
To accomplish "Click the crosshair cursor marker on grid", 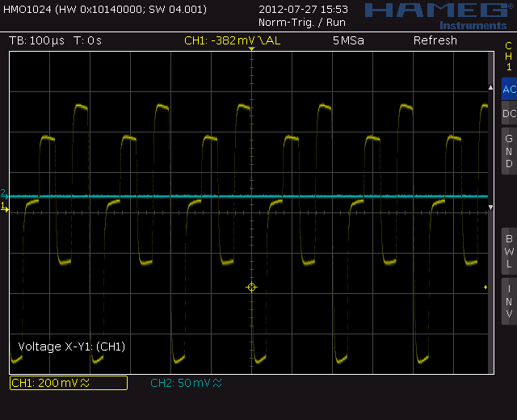I will tap(251, 288).
